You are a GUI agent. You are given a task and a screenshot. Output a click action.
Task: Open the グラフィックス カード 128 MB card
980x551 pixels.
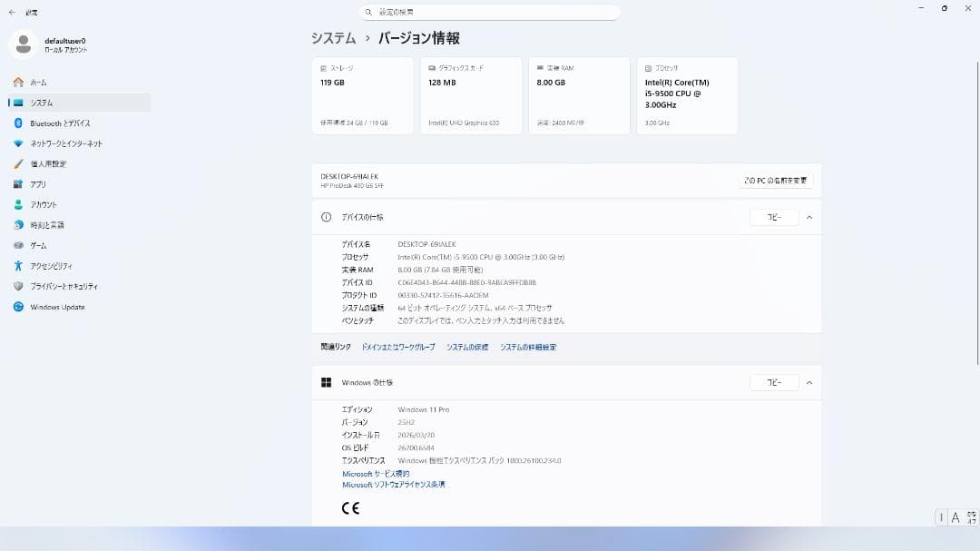(471, 95)
